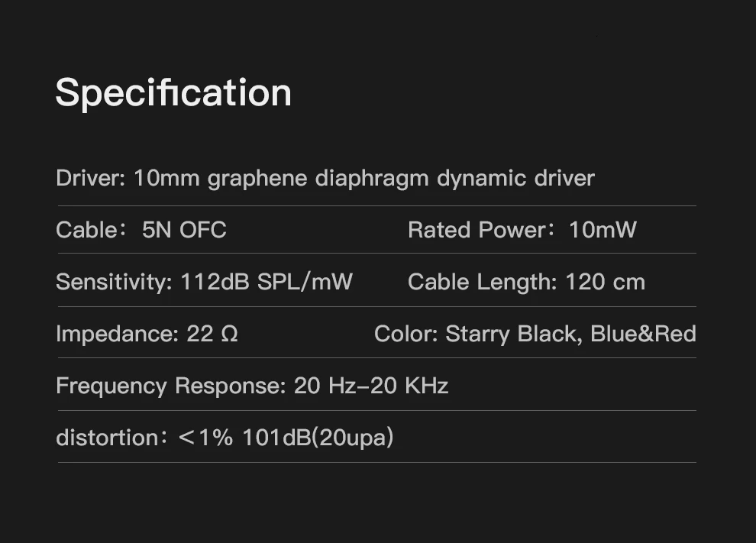Click the Starry Black color name
Viewport: 756px width, 543px height.
click(x=514, y=334)
